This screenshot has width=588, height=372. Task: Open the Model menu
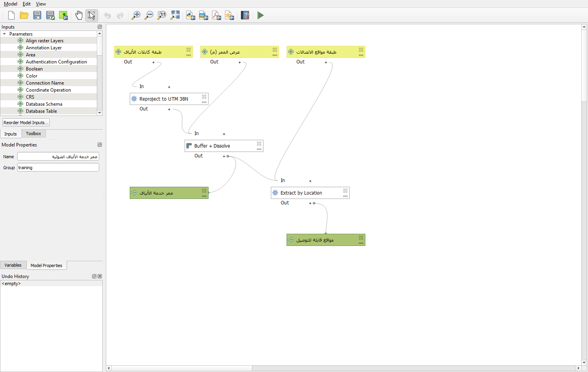11,4
